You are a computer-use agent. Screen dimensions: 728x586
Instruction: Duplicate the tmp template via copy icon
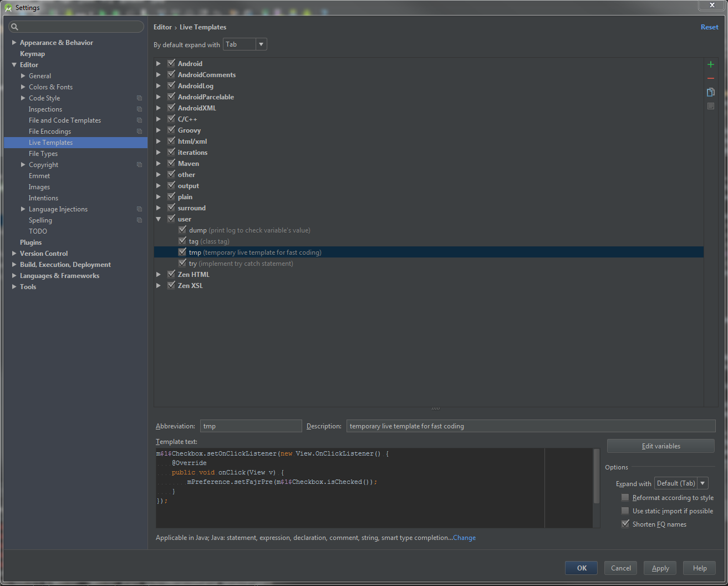click(710, 92)
